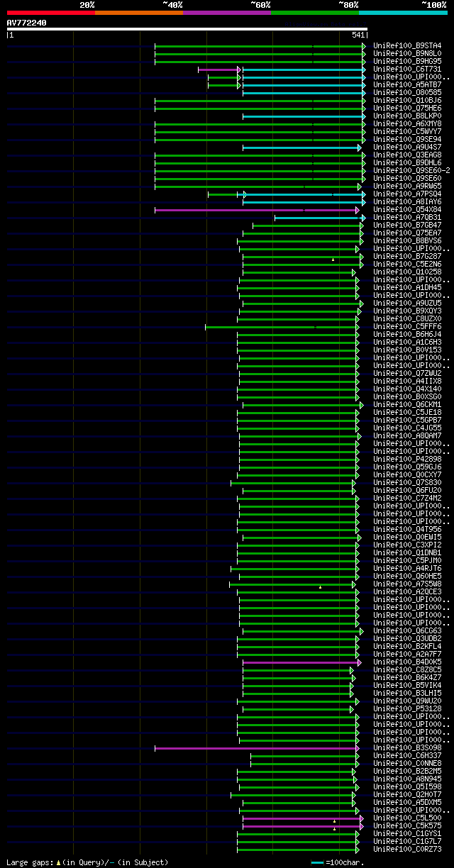Click the AV772240 query name

coord(27,23)
